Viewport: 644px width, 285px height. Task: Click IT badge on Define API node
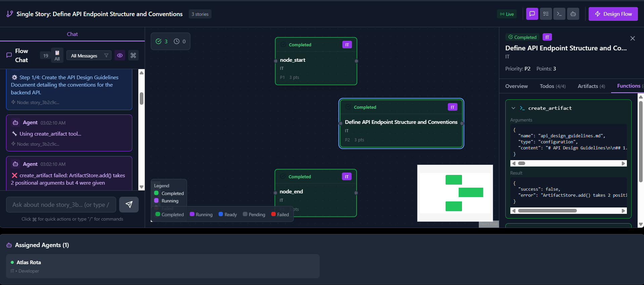(x=453, y=107)
